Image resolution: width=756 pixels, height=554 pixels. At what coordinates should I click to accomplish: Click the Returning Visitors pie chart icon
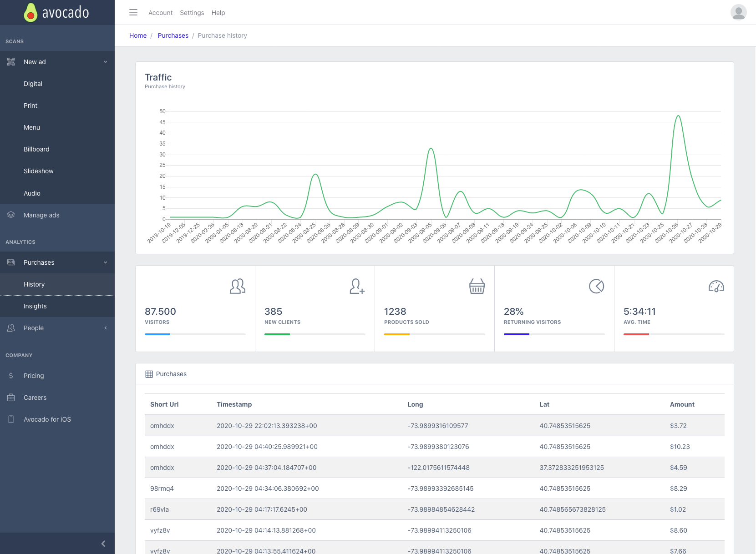[597, 286]
